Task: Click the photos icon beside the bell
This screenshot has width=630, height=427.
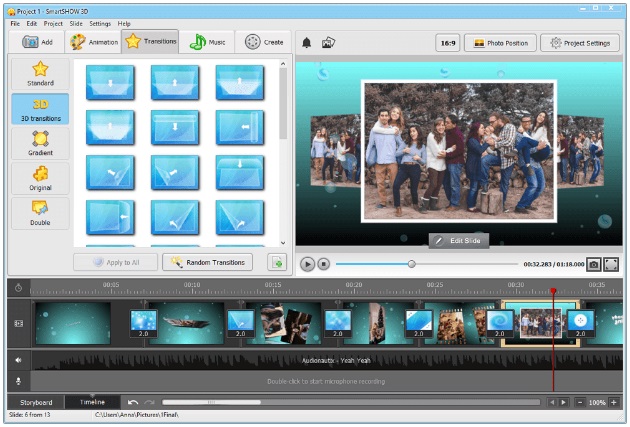Action: 328,42
